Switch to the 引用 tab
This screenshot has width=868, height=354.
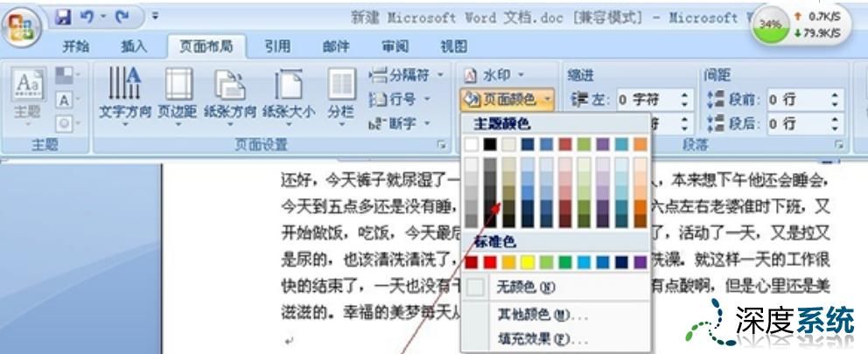point(277,46)
